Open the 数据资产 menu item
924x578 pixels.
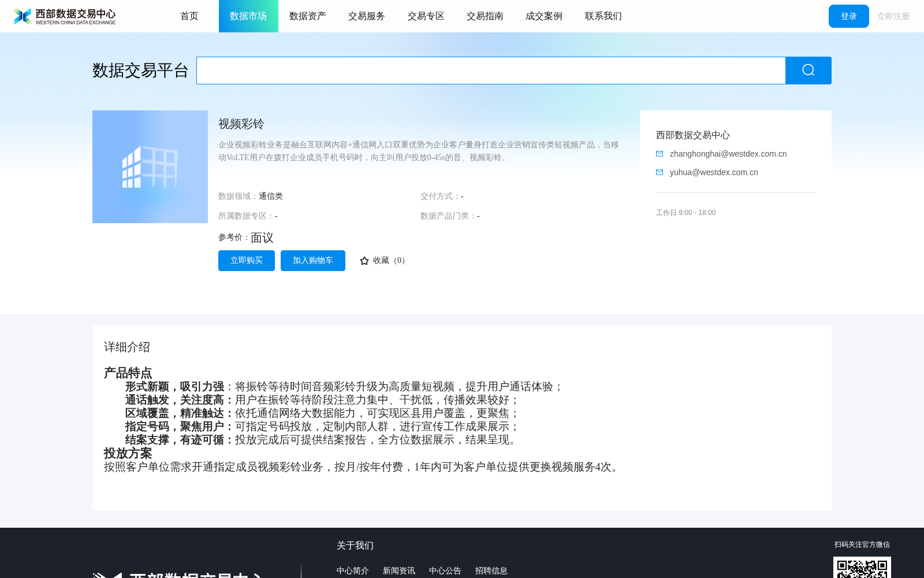coord(308,16)
